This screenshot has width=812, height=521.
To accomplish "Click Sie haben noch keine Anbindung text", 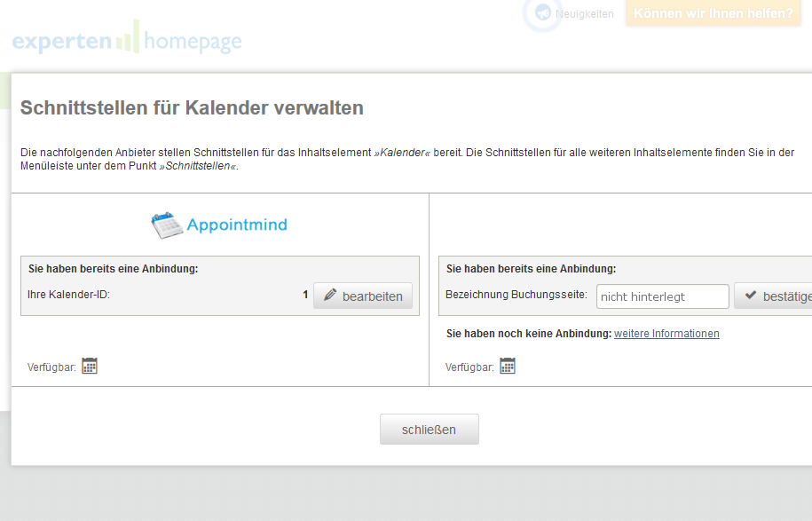I will 529,334.
